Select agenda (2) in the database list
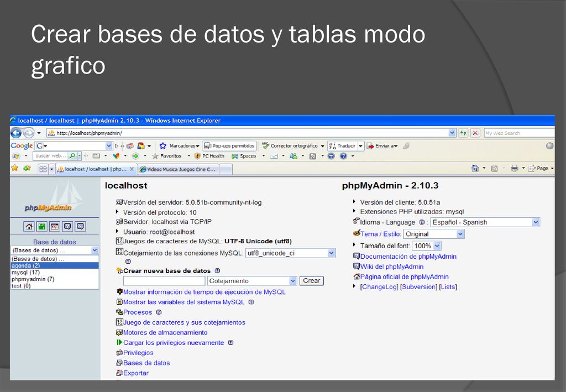Viewport: 566px width, 392px height. point(55,266)
